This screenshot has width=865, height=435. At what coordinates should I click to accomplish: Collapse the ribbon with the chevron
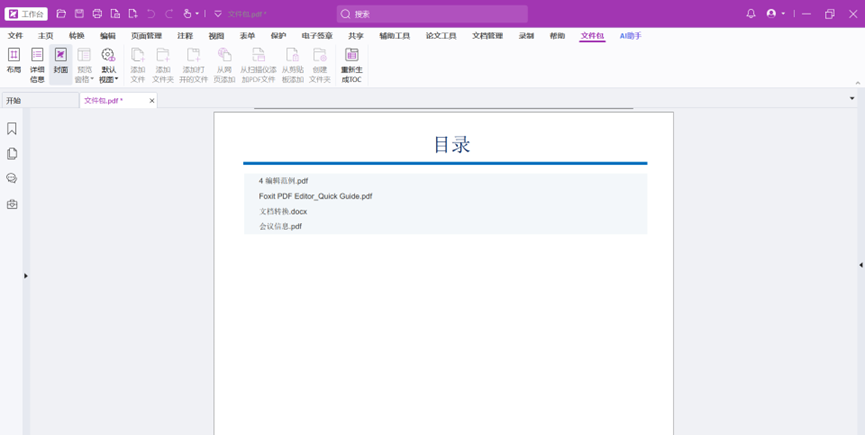(858, 82)
